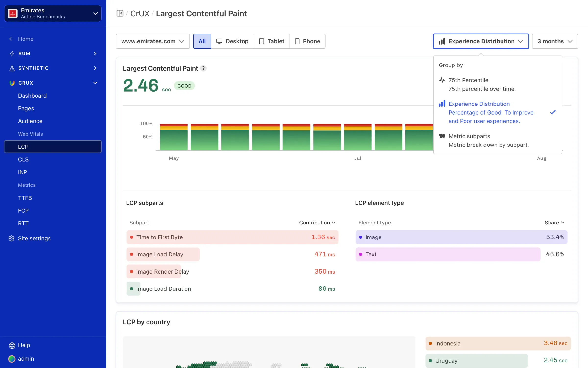Open FCP in the sidebar
The image size is (588, 368).
tap(23, 210)
